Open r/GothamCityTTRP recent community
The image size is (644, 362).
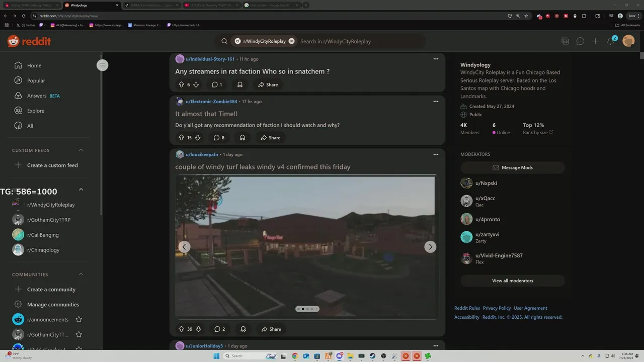click(x=48, y=220)
